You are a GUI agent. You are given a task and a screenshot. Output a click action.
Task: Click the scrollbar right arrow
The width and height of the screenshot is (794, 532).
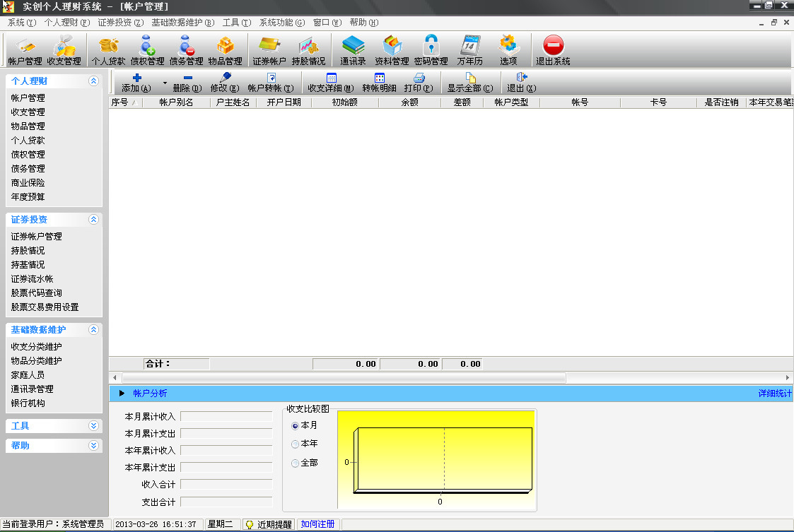coord(788,377)
